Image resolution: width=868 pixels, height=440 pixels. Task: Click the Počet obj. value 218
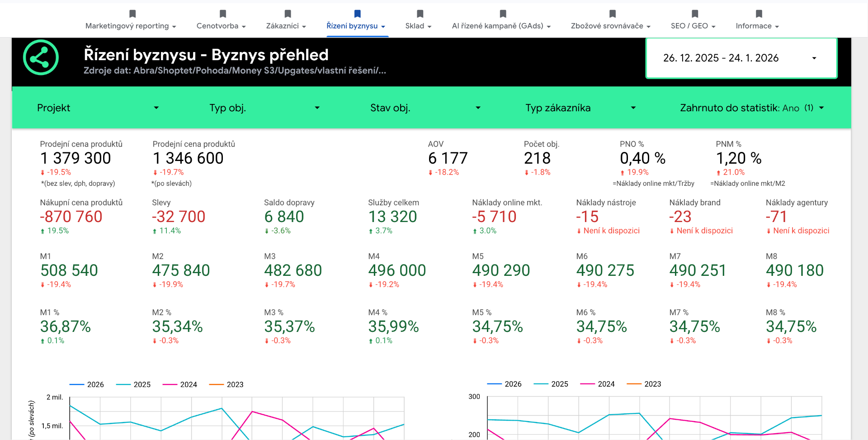pos(537,158)
